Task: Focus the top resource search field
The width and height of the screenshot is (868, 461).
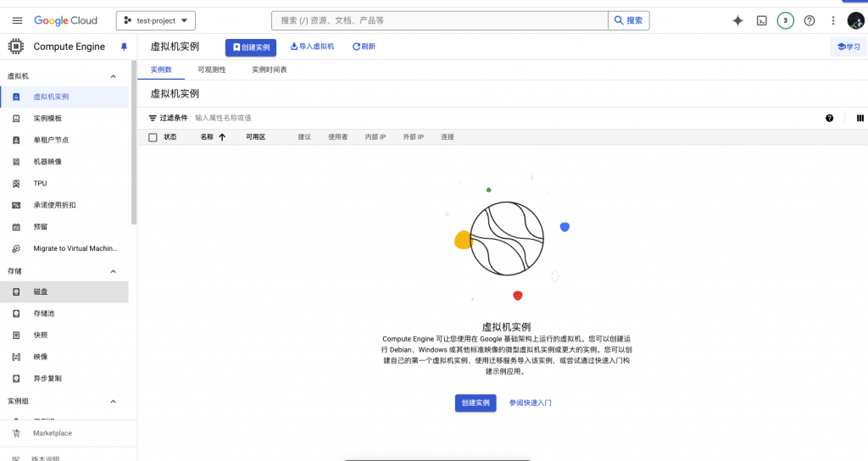Action: click(x=440, y=20)
